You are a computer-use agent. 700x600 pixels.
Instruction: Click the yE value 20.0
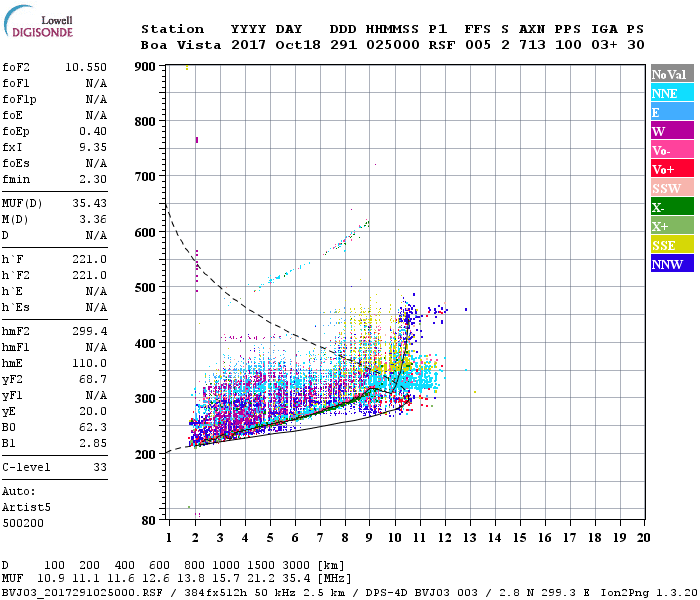(93, 412)
